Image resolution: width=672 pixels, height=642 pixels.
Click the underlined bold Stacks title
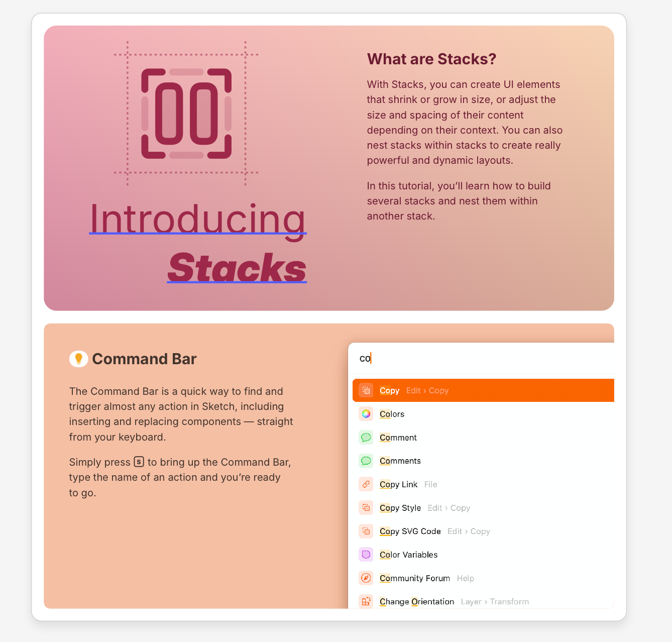(237, 268)
